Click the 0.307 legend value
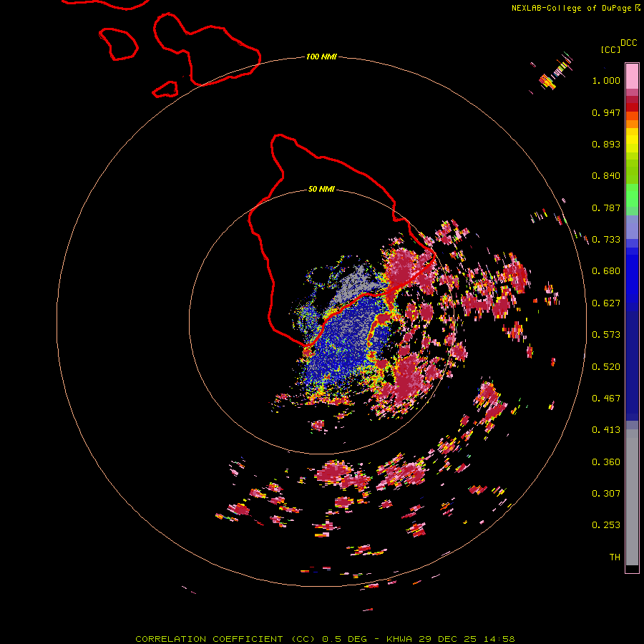644x644 pixels. pos(606,493)
